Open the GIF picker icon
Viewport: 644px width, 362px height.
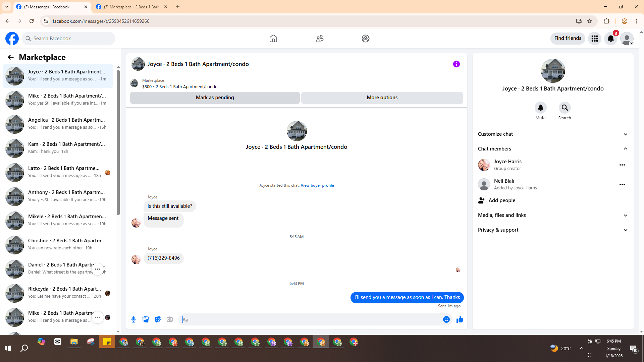pyautogui.click(x=170, y=319)
